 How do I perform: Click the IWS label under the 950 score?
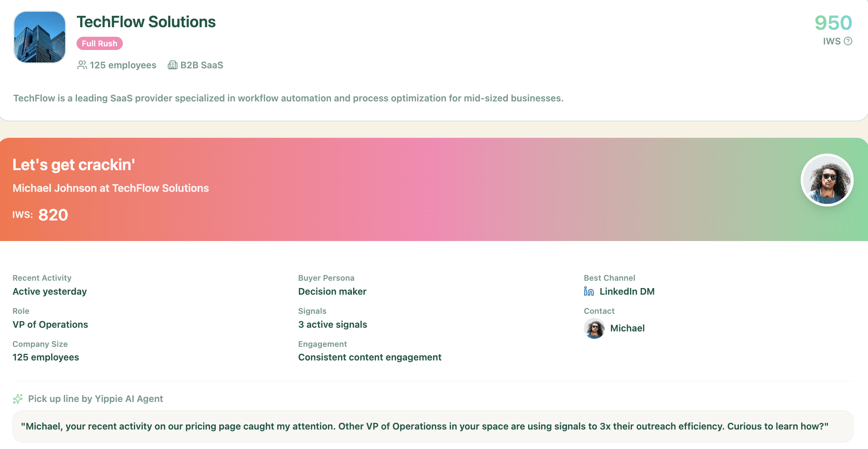tap(832, 41)
